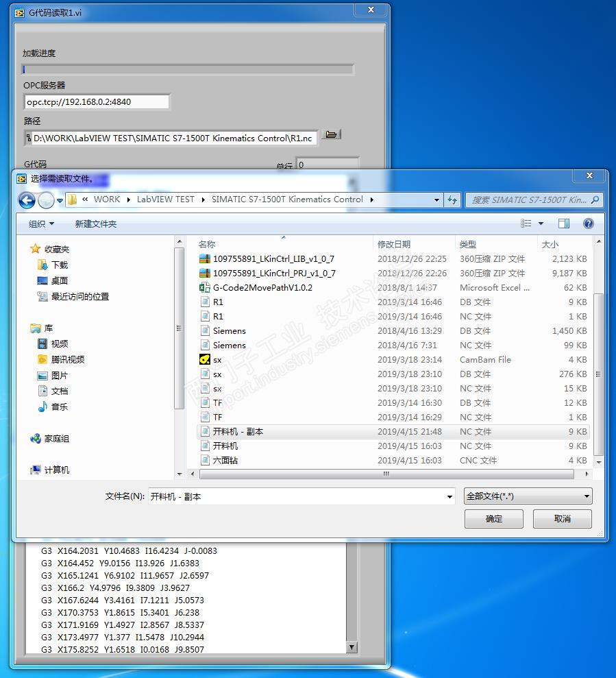Open the 组织 dropdown menu
Screen dimensions: 616x678
click(42, 223)
